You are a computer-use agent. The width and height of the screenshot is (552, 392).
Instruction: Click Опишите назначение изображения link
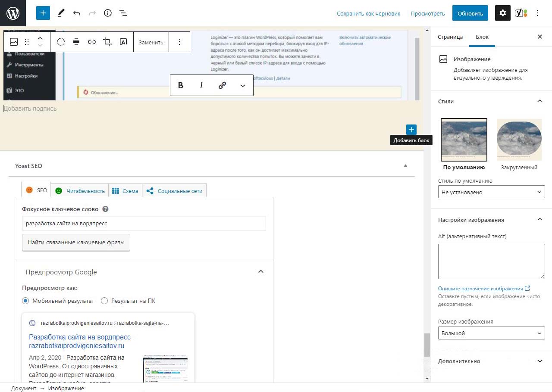pos(480,289)
